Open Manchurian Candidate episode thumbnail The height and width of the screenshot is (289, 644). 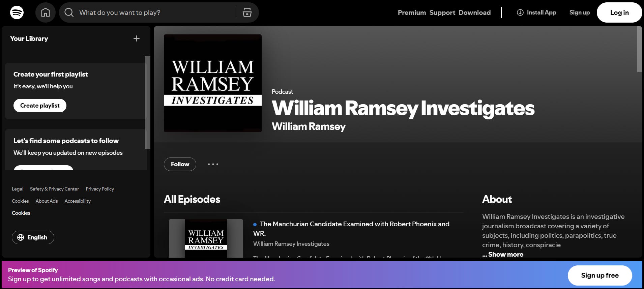pyautogui.click(x=206, y=238)
